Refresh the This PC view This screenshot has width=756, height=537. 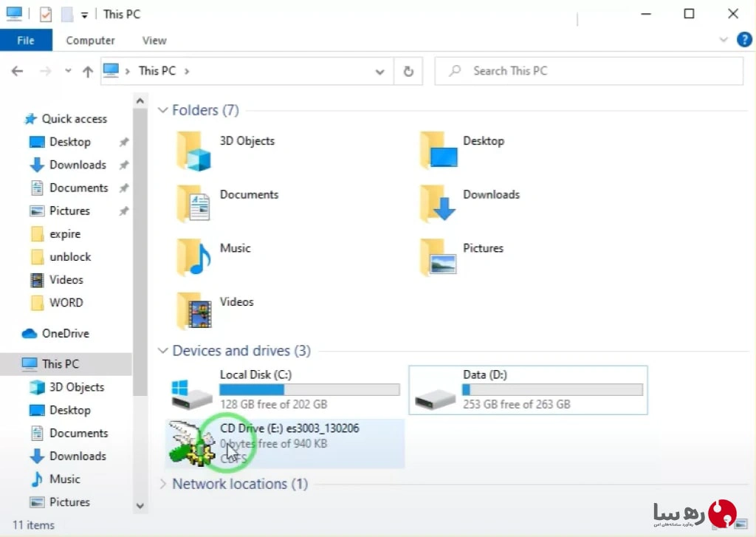pos(408,72)
